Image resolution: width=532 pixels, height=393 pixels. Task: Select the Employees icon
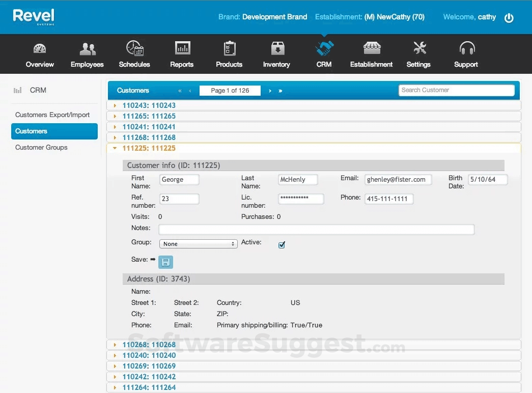pos(87,53)
